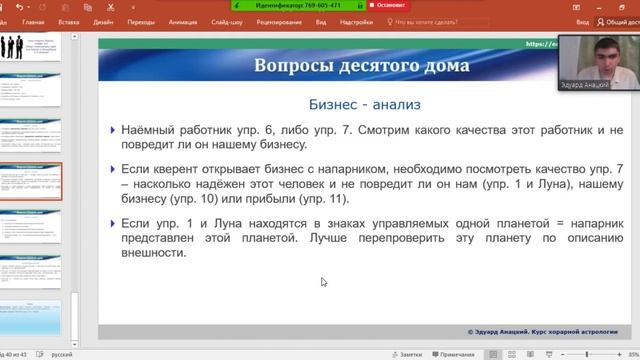
Task: Select the slide thumbnail with silhouetted business people
Action: coord(30,47)
